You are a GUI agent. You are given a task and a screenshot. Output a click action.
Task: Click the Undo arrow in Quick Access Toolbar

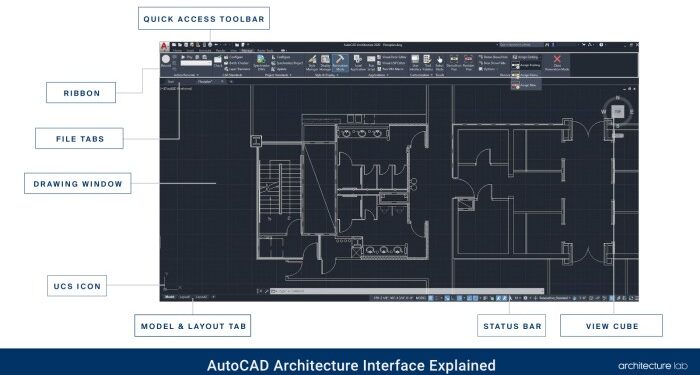[217, 45]
